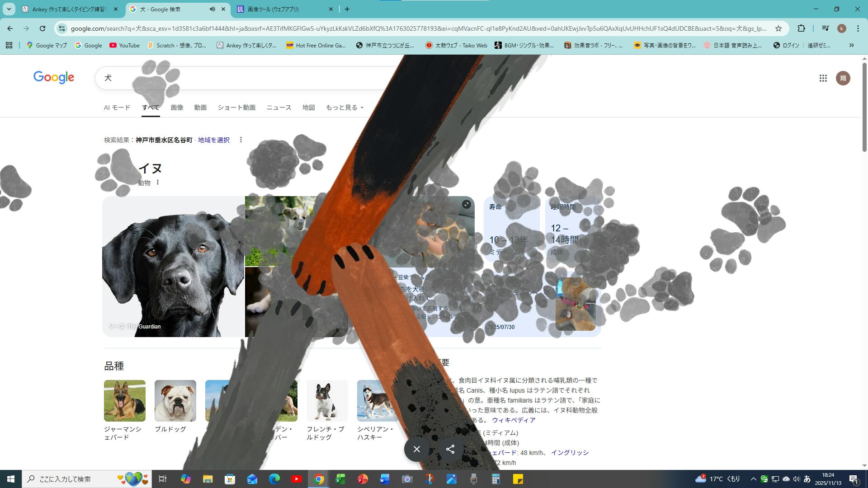Dismiss paw overlay with X button
868x488 pixels.
pos(417,449)
